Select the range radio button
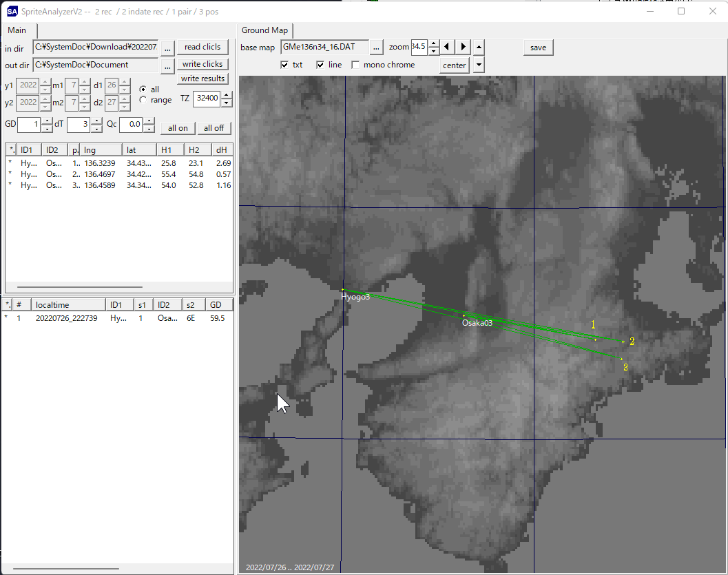The height and width of the screenshot is (575, 728). pos(143,100)
